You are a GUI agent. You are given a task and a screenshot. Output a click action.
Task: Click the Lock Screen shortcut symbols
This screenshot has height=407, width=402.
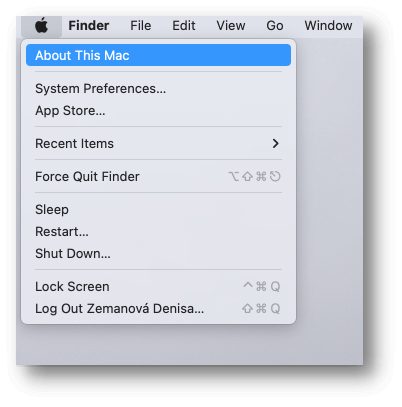[x=262, y=286]
